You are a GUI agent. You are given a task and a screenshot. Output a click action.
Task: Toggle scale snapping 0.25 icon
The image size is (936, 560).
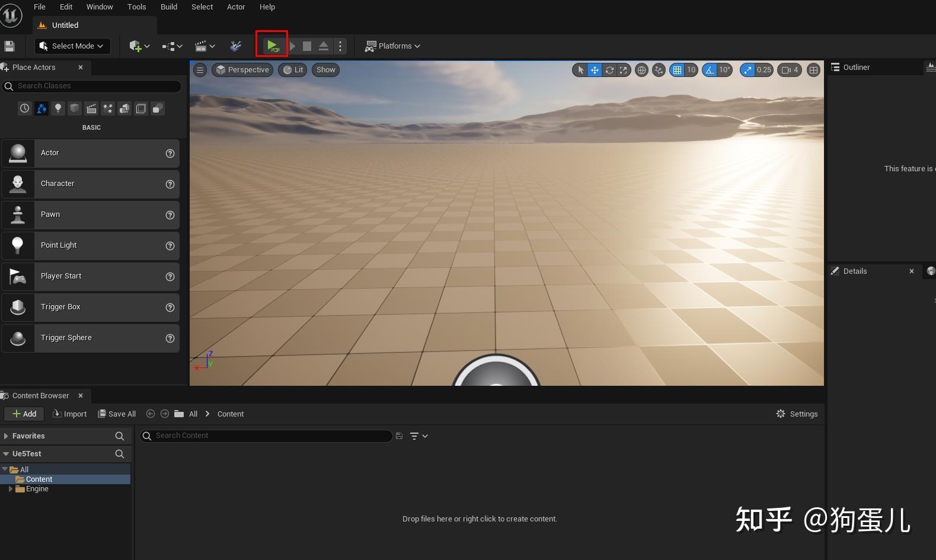coord(747,70)
